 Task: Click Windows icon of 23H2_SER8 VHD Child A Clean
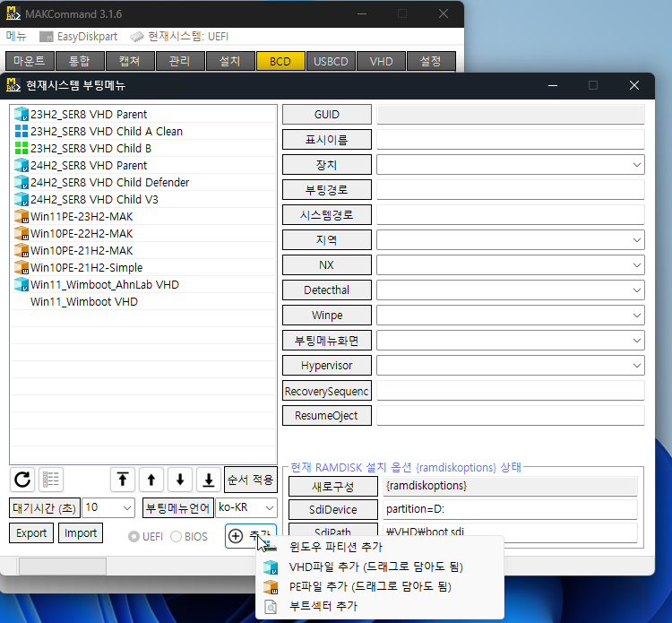pos(21,131)
